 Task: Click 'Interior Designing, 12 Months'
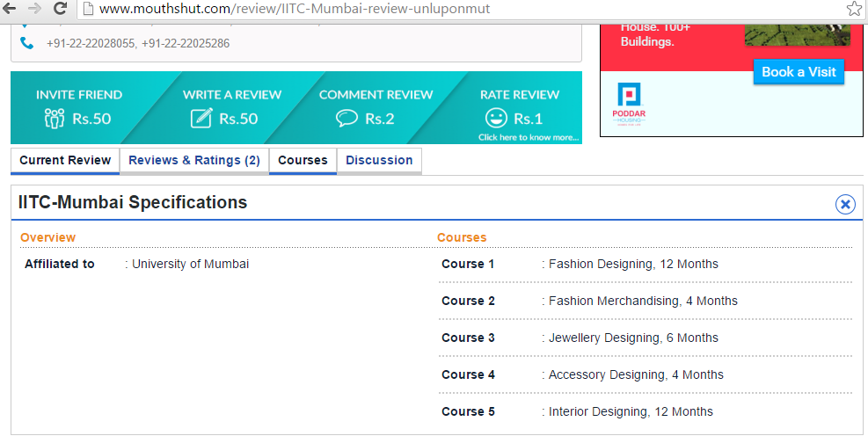[631, 411]
